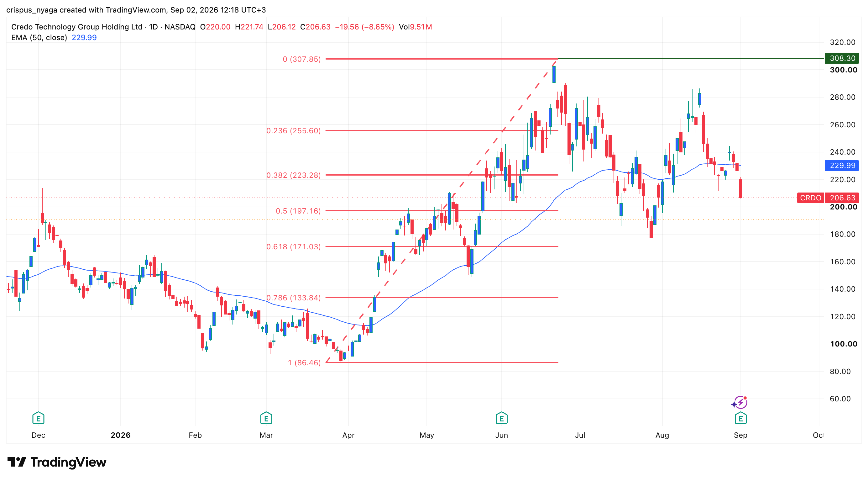Image resolution: width=868 pixels, height=481 pixels.
Task: Select the EMA (50, close) indicator label
Action: 39,37
